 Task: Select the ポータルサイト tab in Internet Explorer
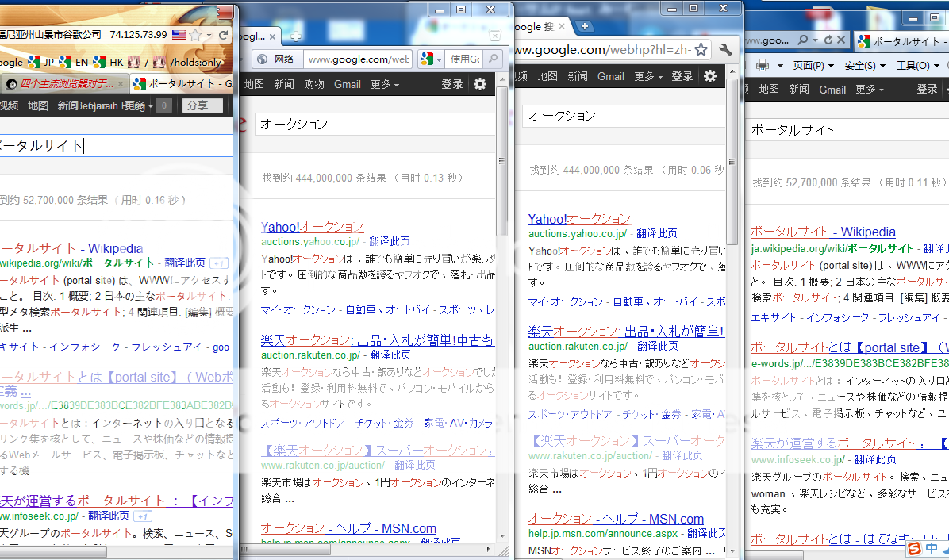pyautogui.click(x=902, y=41)
